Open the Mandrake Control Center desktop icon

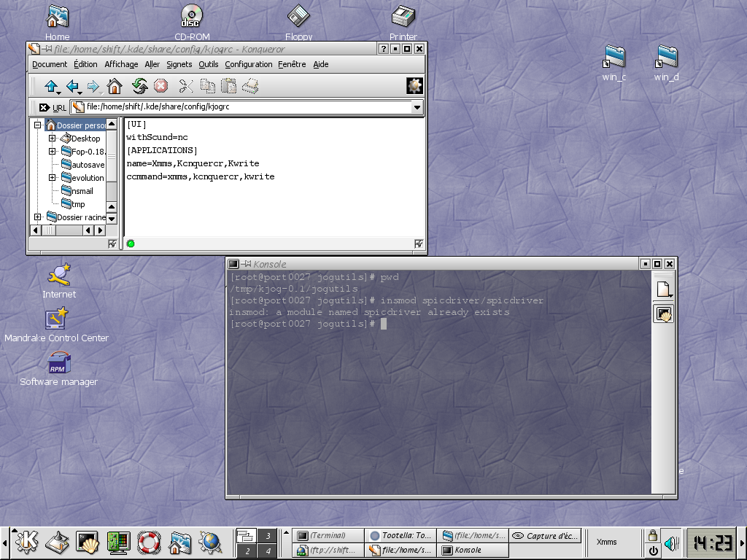(57, 319)
